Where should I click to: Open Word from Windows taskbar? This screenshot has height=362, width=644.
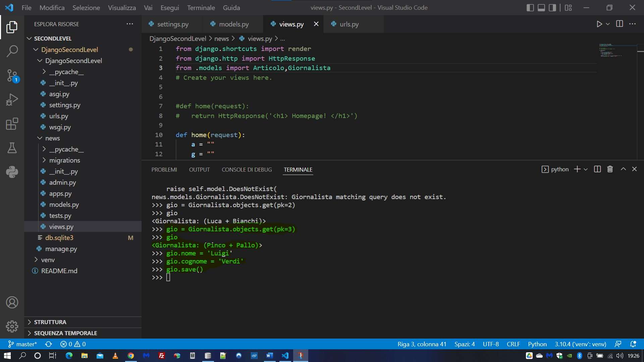coord(269,356)
